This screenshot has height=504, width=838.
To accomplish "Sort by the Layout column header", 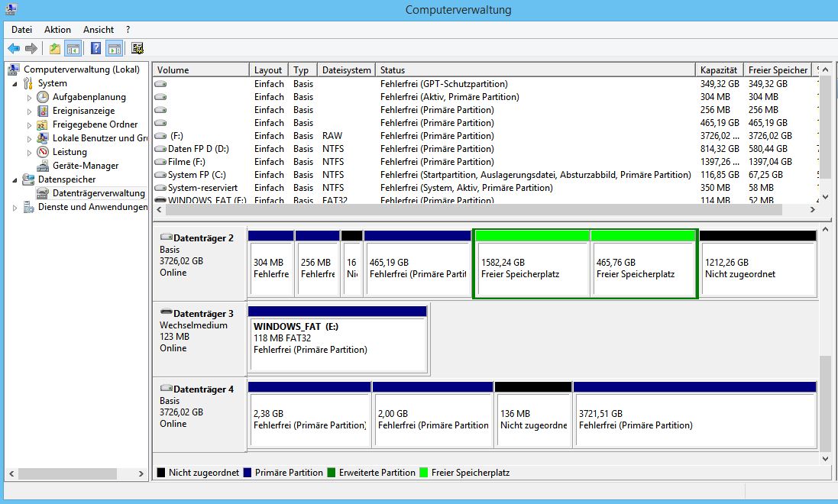I will (x=269, y=70).
